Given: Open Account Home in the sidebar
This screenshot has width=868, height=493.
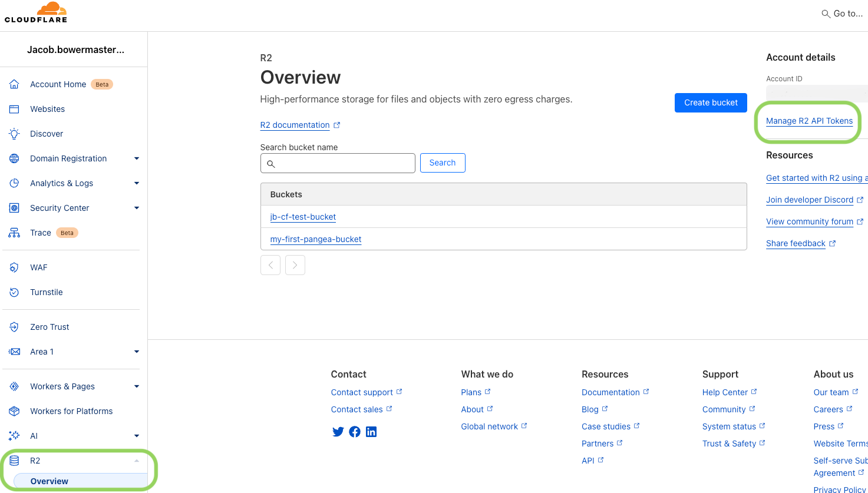Looking at the screenshot, I should point(58,84).
